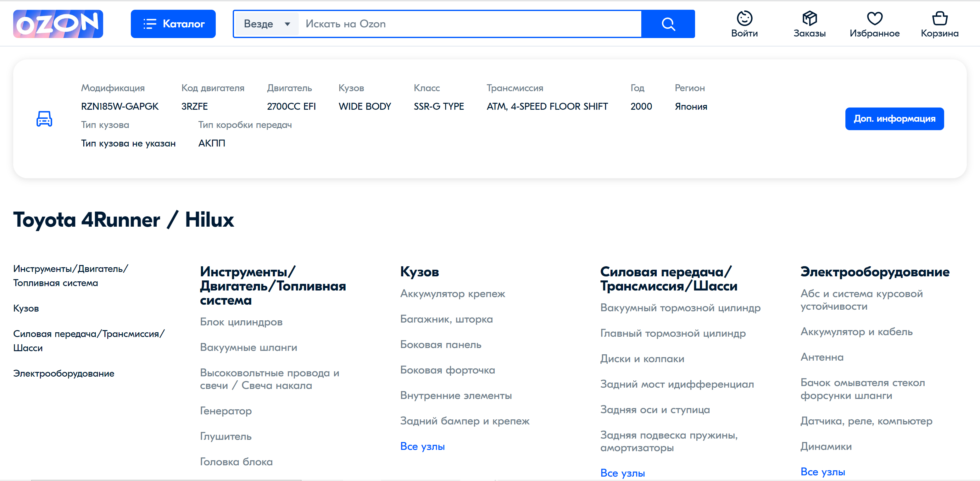Open Задний бампер и крепеж link
Viewport: 980px width, 481px height.
465,421
